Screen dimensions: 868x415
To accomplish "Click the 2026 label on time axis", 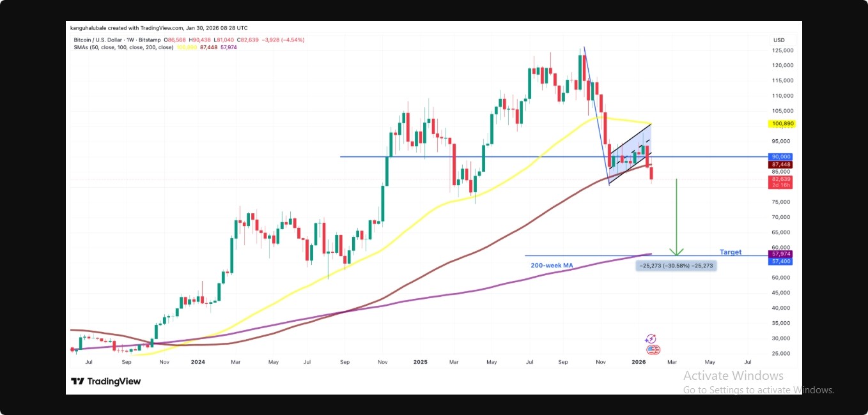I will (639, 362).
